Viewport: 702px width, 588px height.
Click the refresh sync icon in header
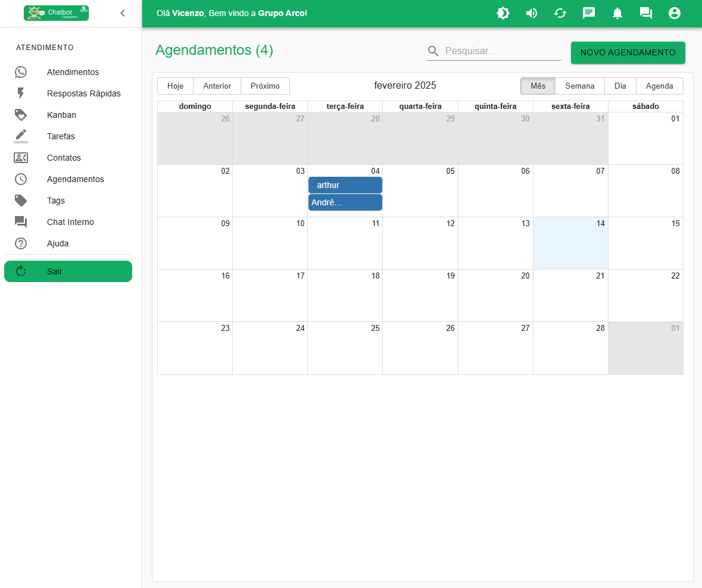pos(560,13)
